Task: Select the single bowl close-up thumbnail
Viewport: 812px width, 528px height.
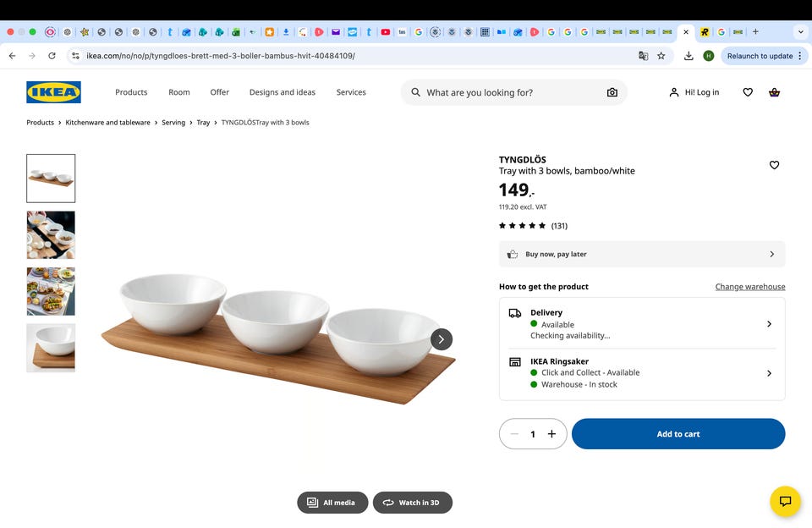Action: (51, 348)
